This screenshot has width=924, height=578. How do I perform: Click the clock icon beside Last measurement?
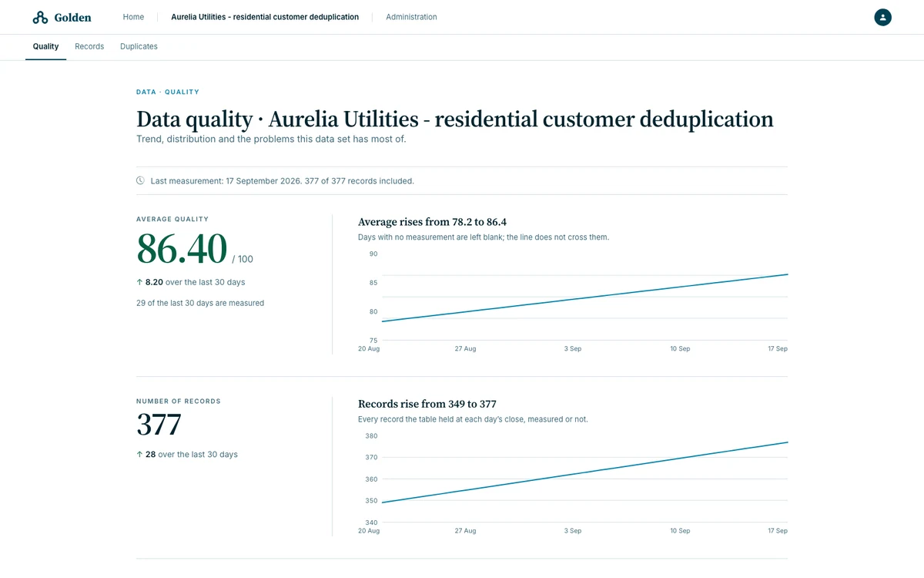click(x=140, y=181)
